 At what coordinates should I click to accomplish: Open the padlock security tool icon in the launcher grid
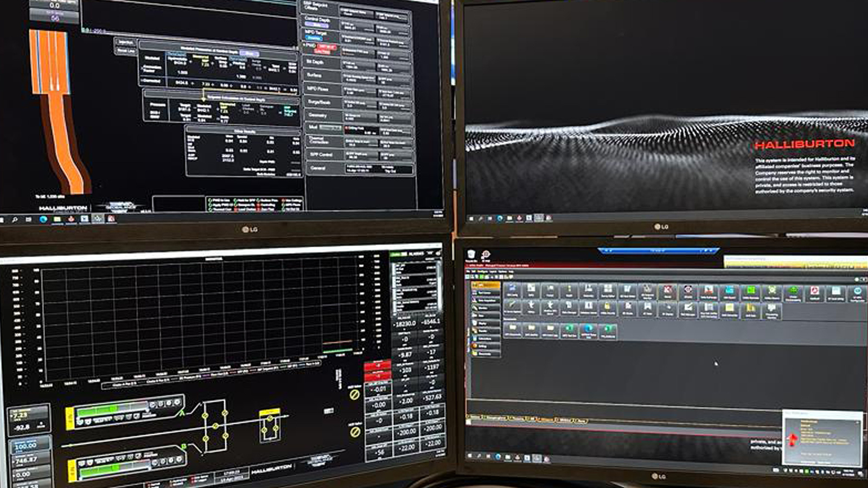pos(606,307)
